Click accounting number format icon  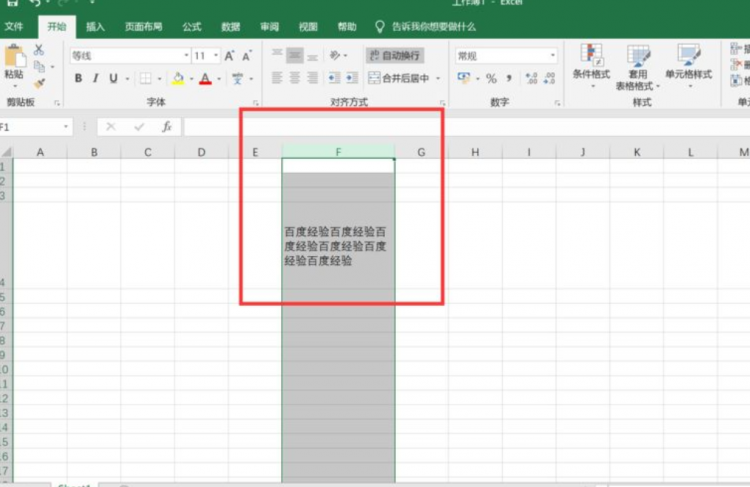tap(463, 78)
